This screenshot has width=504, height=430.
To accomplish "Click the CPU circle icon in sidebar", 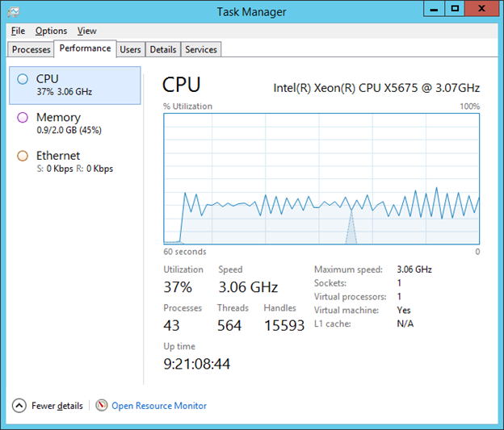I will click(23, 79).
